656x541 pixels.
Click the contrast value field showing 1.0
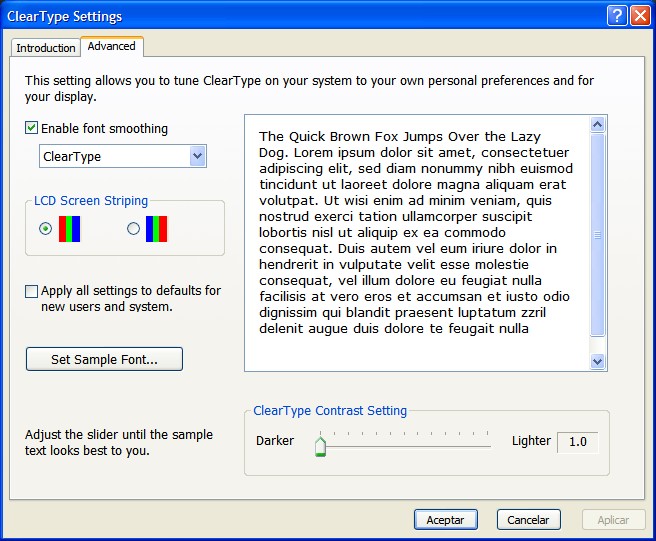coord(578,442)
